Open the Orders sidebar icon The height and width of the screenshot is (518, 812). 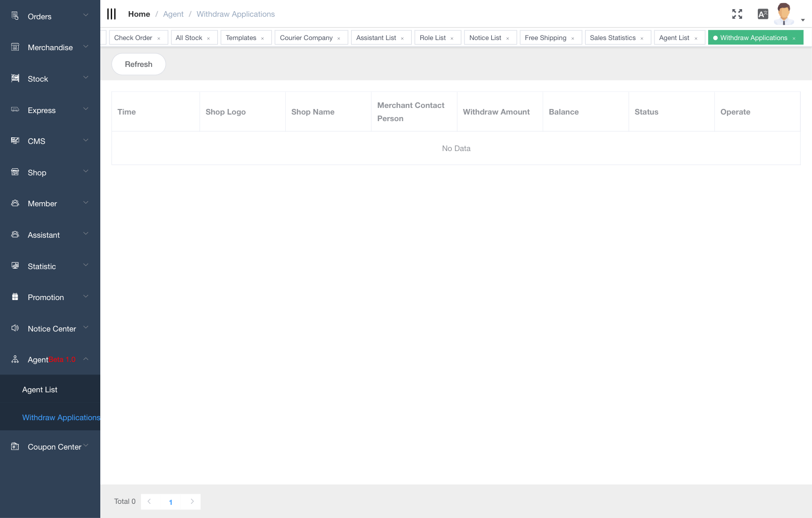15,16
